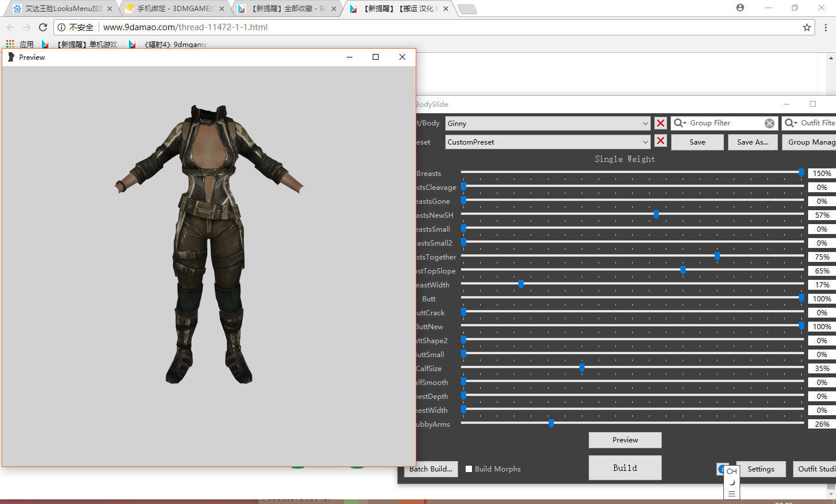The height and width of the screenshot is (504, 836).
Task: Click Save As... button
Action: point(752,142)
